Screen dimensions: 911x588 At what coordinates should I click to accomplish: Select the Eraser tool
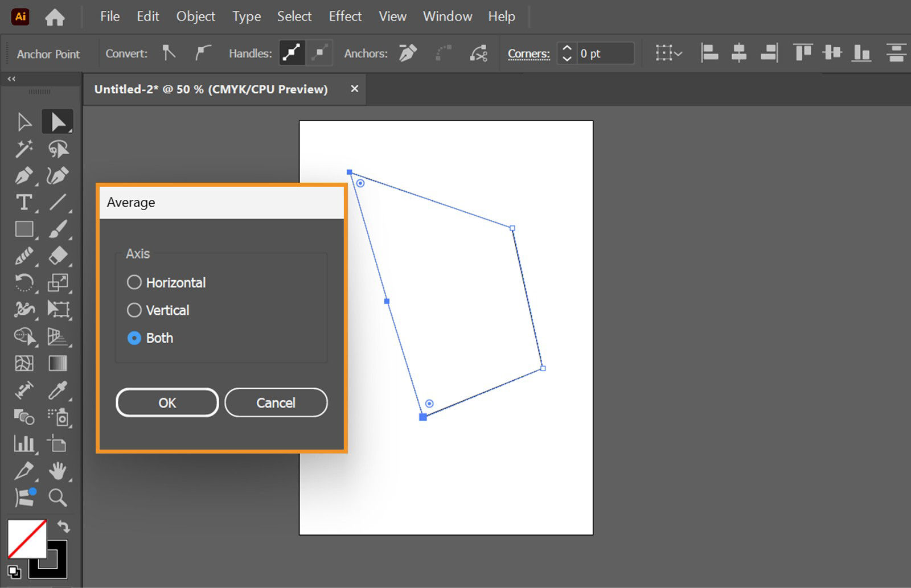[x=58, y=256]
